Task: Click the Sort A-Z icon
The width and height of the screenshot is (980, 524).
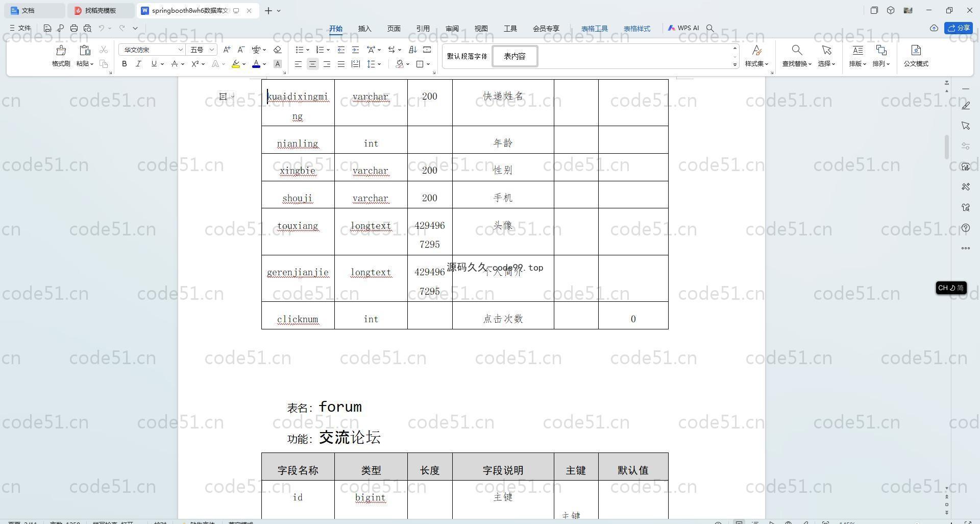Action: pos(413,50)
